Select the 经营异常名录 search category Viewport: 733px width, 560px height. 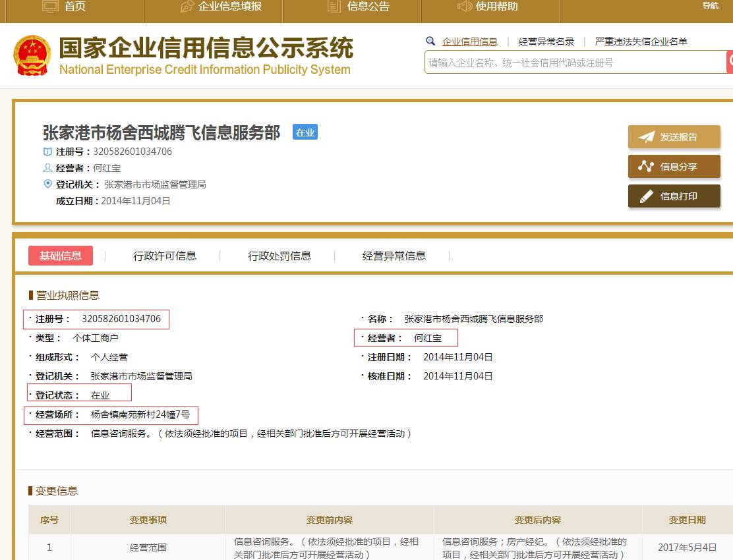546,42
